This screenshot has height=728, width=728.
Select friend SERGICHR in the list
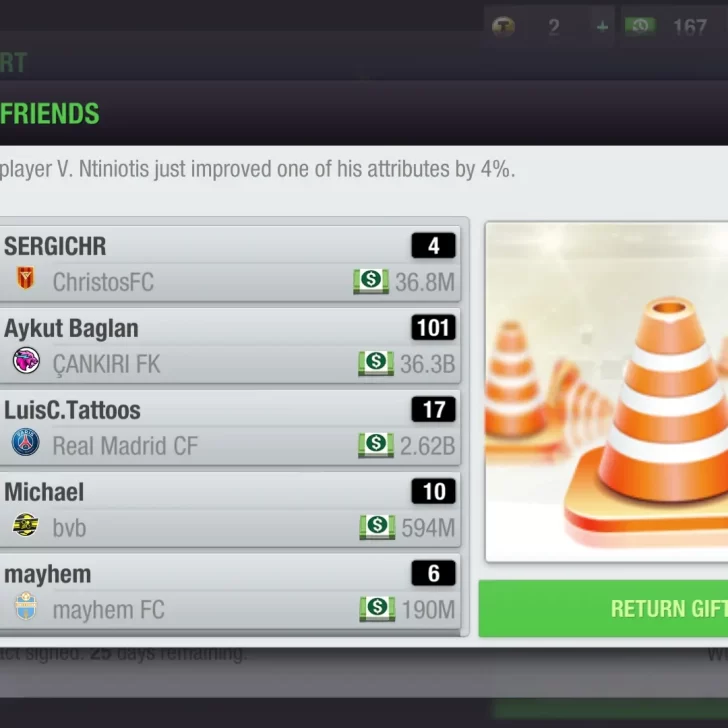point(230,264)
